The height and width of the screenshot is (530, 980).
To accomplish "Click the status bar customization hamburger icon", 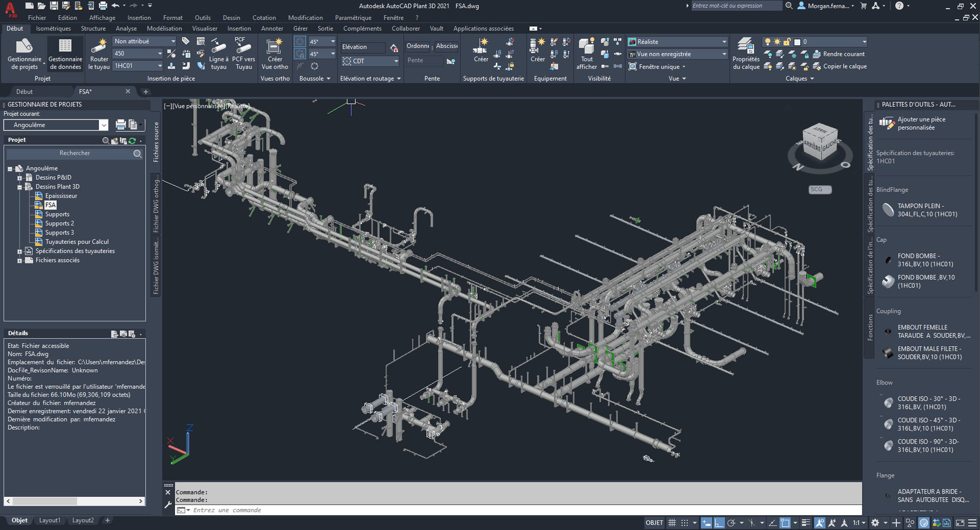I will pos(973,523).
